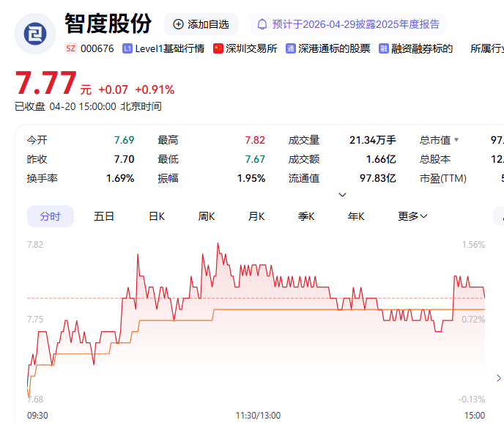Click the SZ exchange badge icon
The width and height of the screenshot is (504, 423).
71,48
